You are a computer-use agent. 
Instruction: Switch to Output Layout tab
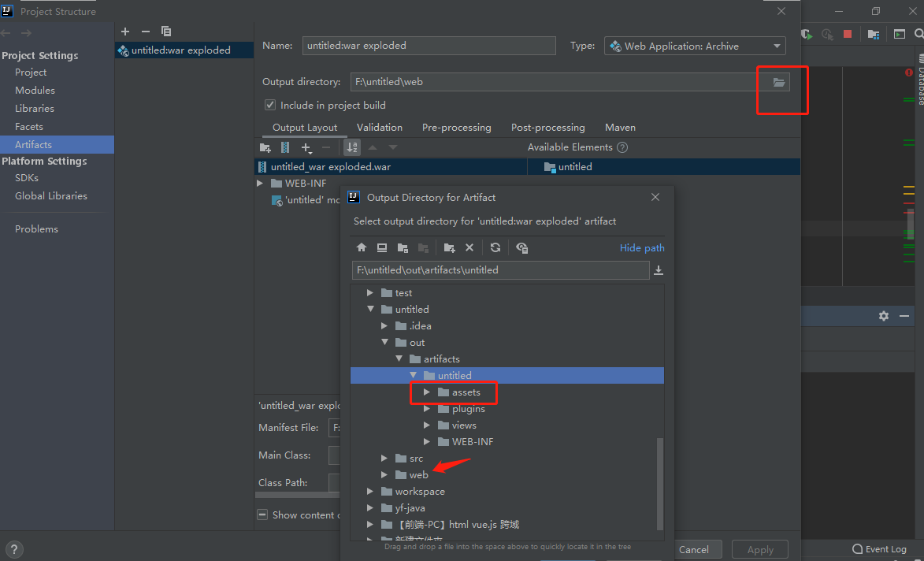[x=305, y=128]
